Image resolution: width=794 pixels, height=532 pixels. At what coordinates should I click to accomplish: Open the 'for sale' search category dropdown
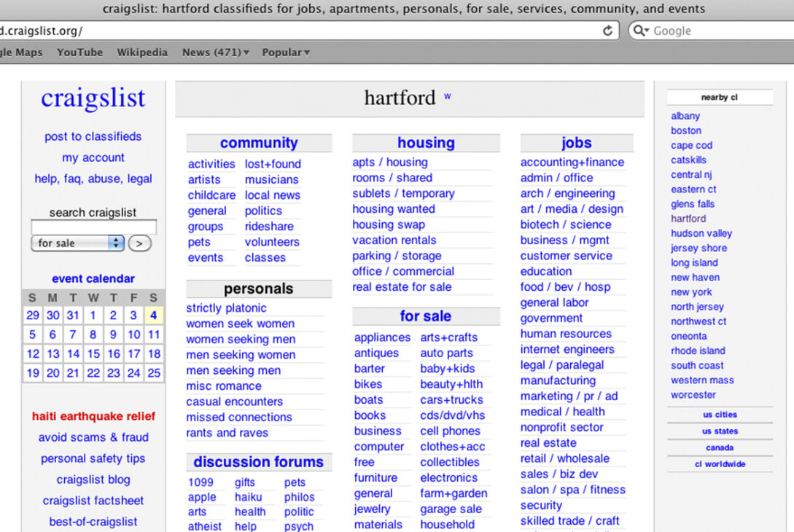(x=78, y=243)
